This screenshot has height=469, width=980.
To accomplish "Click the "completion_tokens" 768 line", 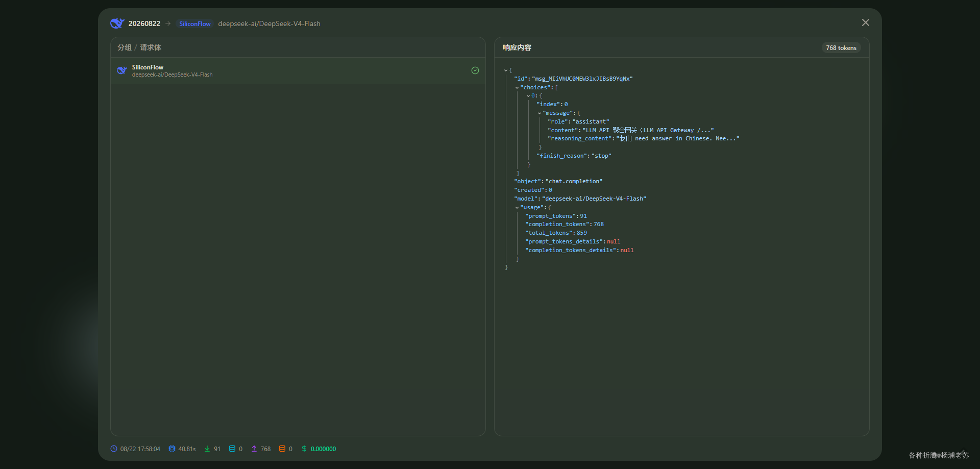I will pyautogui.click(x=565, y=224).
